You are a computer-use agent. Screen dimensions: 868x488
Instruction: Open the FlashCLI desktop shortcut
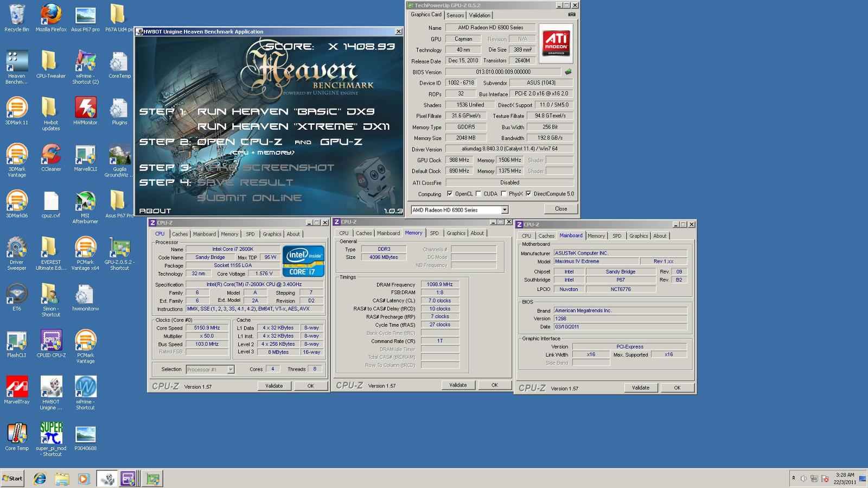pyautogui.click(x=17, y=344)
